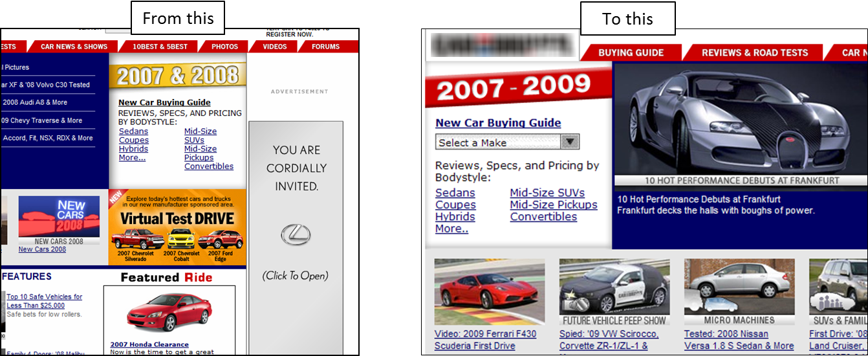Open the 10Best & 5Best tab
868x356 pixels.
point(160,47)
